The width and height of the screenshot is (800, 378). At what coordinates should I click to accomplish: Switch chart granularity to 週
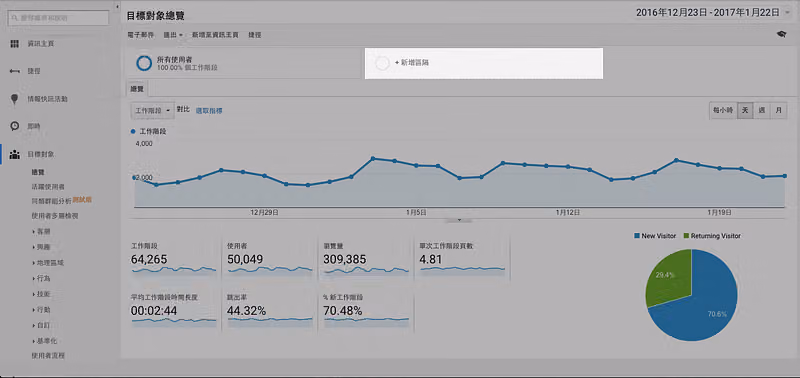tap(762, 111)
